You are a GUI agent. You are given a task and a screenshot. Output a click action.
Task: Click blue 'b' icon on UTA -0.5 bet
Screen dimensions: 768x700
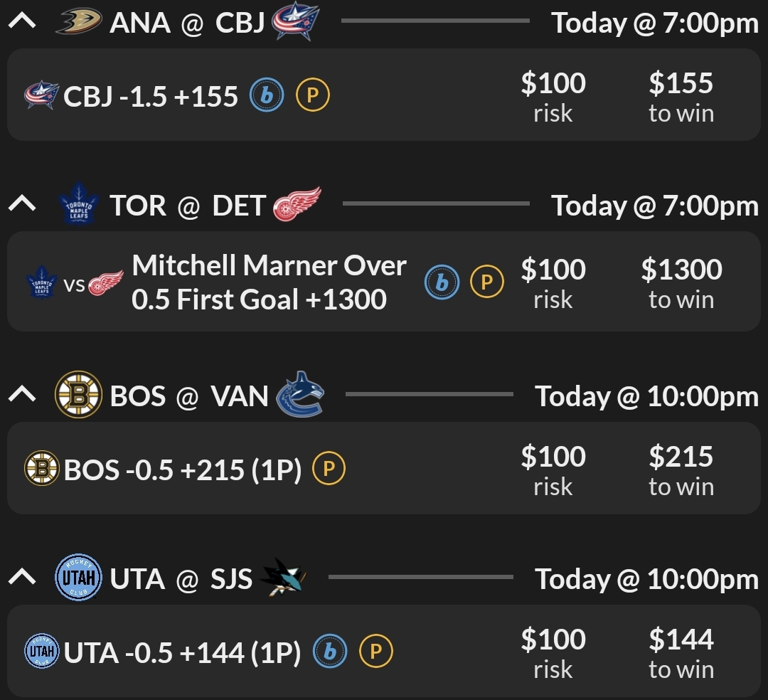tap(330, 652)
